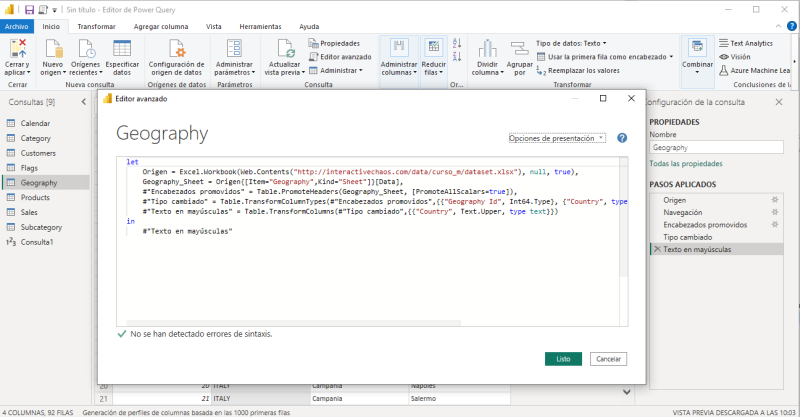Image resolution: width=800 pixels, height=417 pixels.
Task: Open Editor avanzado from the ribbon
Action: click(340, 57)
